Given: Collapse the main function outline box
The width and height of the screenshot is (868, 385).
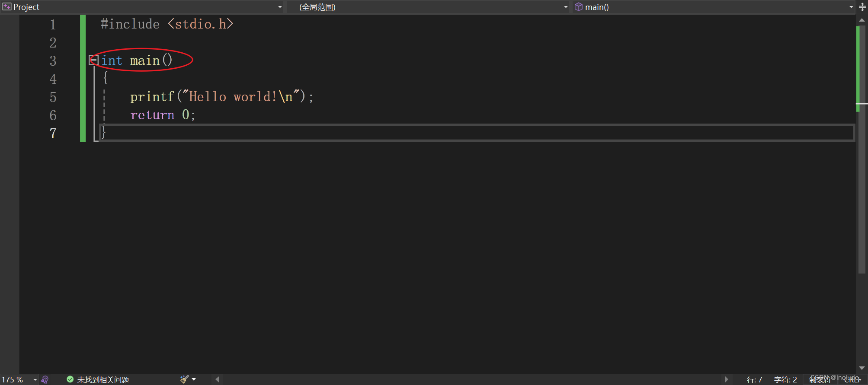Looking at the screenshot, I should 93,60.
